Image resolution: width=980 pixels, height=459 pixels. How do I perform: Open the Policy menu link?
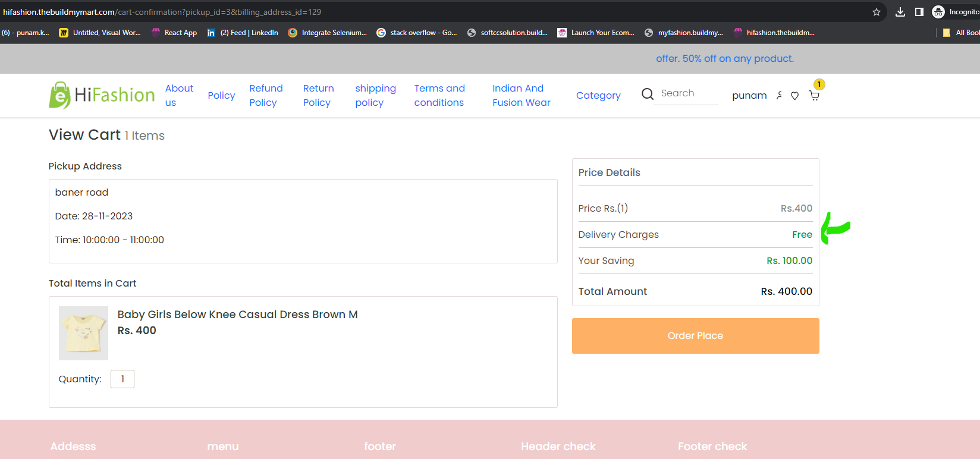coord(221,95)
